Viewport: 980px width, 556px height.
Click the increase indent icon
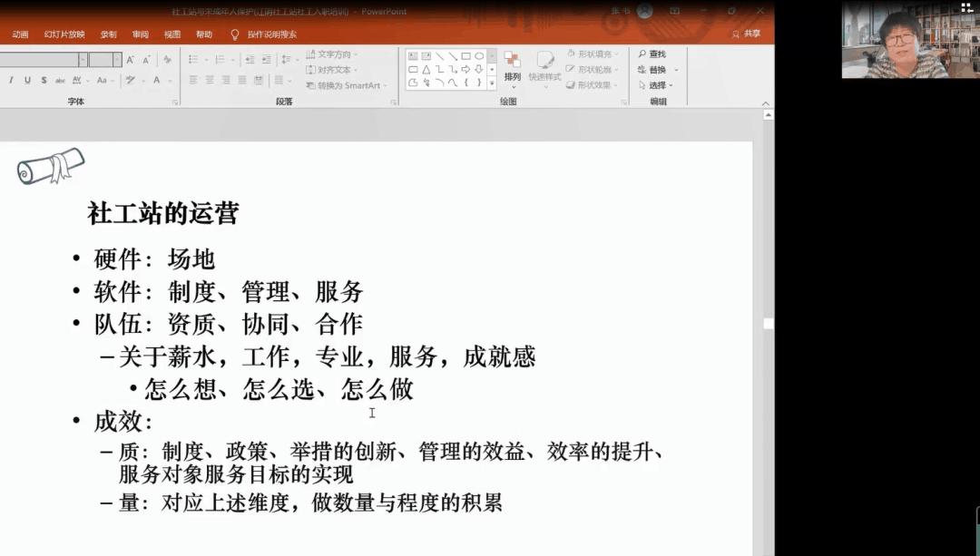[265, 60]
